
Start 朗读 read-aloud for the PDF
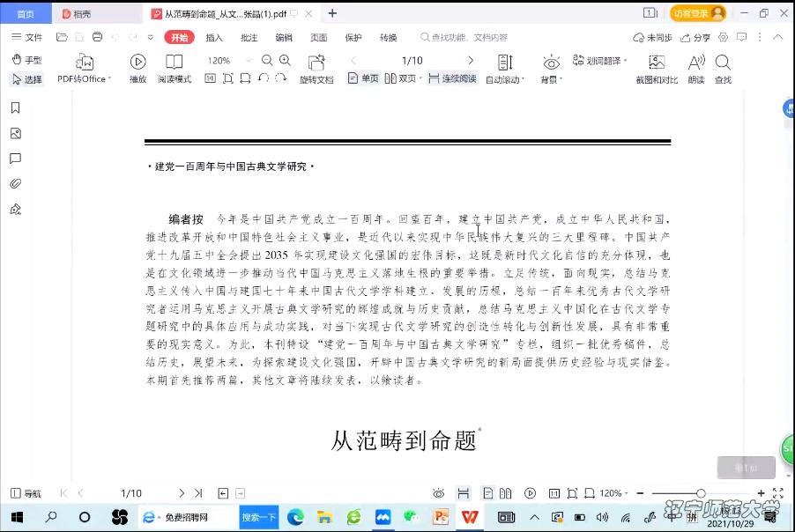pyautogui.click(x=696, y=67)
